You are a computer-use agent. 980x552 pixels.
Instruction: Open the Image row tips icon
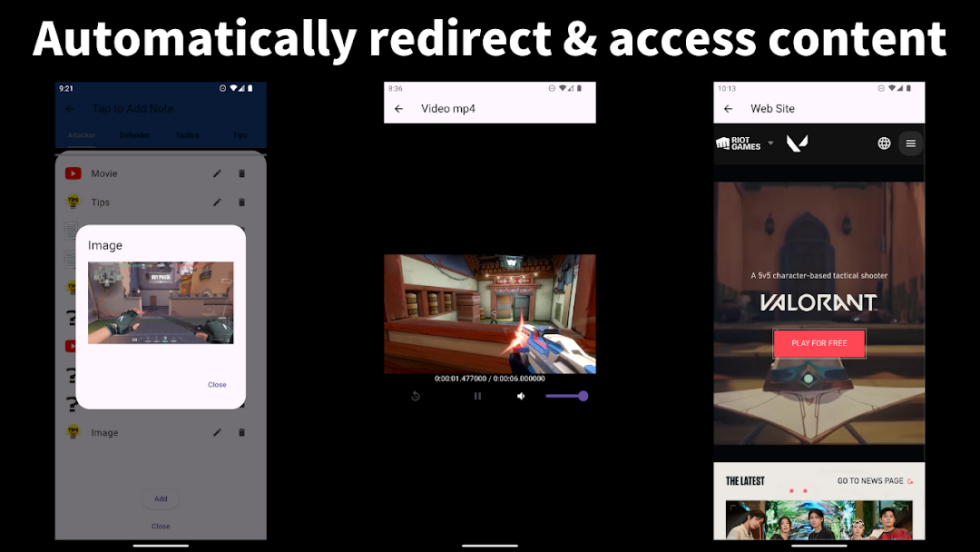click(x=73, y=432)
